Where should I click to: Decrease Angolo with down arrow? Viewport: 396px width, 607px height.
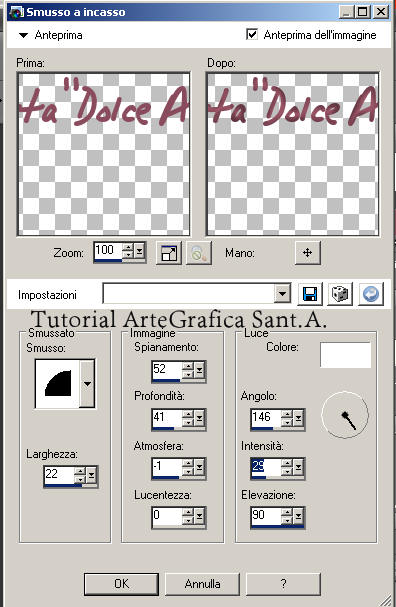[x=287, y=423]
